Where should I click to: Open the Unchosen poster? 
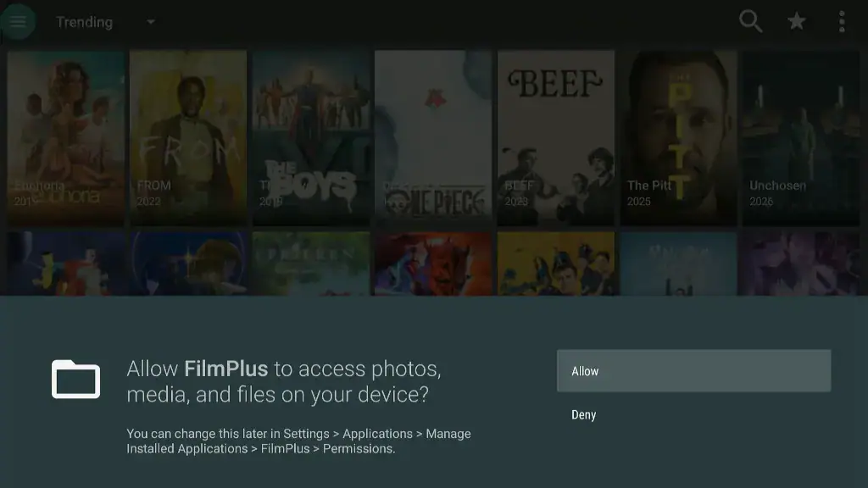click(801, 138)
